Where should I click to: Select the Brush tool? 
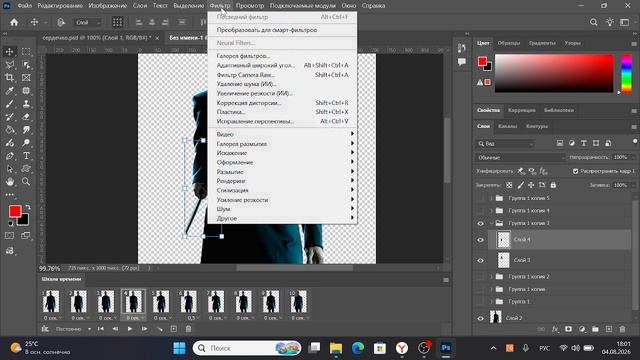pos(9,104)
